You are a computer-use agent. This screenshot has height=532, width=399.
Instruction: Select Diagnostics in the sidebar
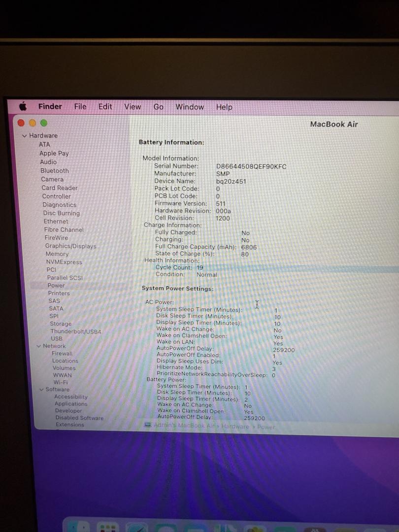coord(60,204)
